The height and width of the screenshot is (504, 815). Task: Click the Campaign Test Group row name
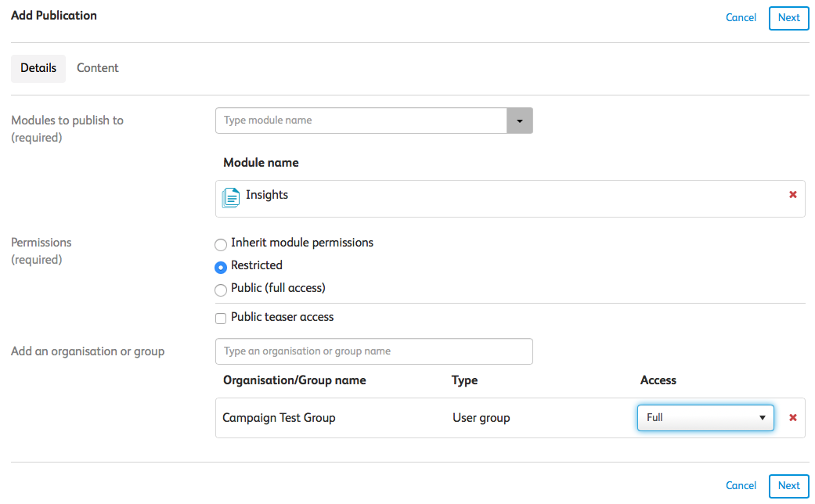click(279, 418)
